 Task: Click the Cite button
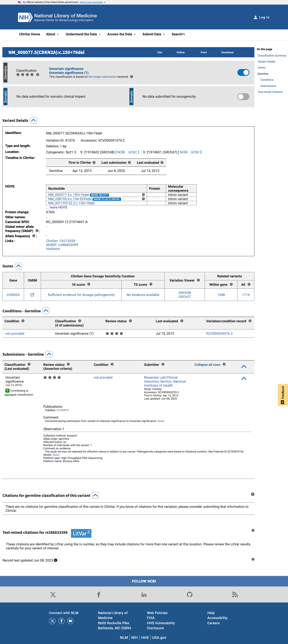(x=160, y=53)
